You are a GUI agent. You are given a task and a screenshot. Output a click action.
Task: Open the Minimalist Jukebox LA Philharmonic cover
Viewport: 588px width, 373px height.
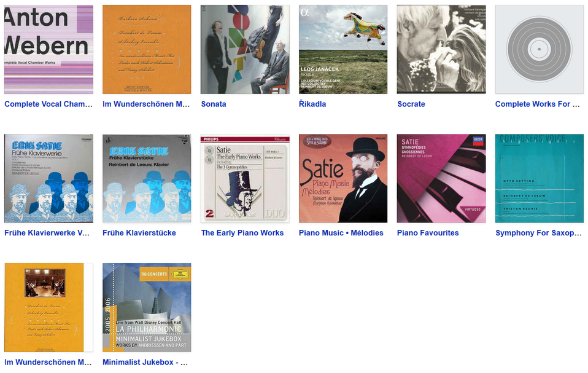point(147,307)
